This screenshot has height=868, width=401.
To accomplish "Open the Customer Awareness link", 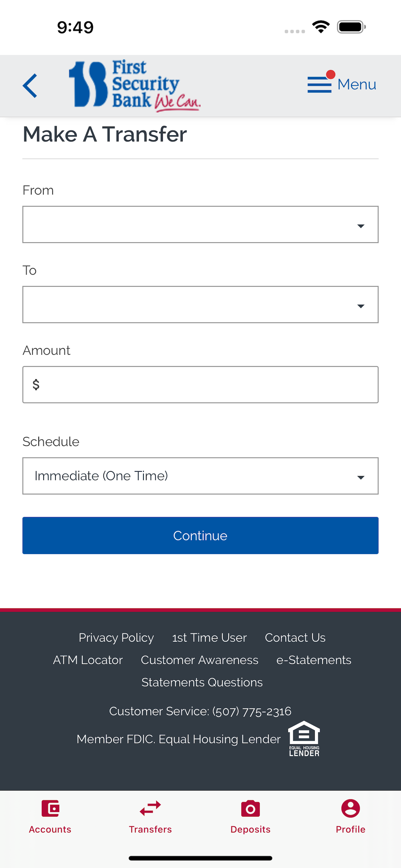I will click(x=200, y=660).
